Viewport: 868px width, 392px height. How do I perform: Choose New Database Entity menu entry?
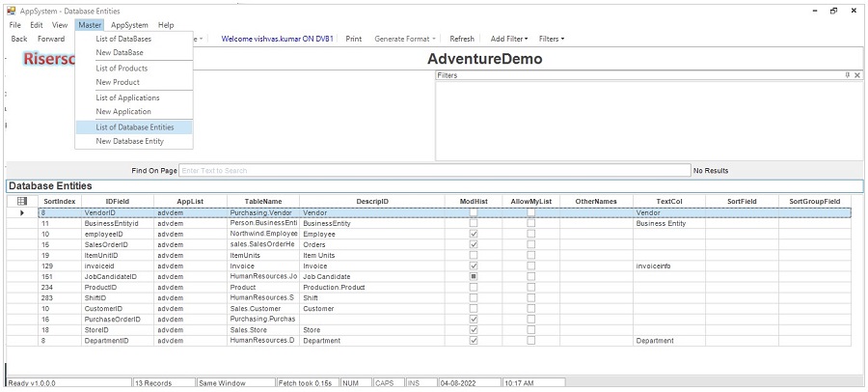pos(134,141)
